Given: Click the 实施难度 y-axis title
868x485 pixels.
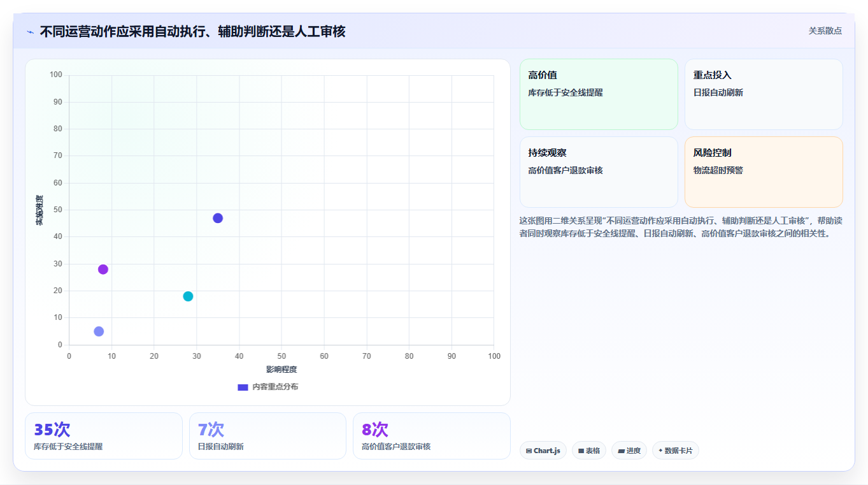Looking at the screenshot, I should coord(39,210).
